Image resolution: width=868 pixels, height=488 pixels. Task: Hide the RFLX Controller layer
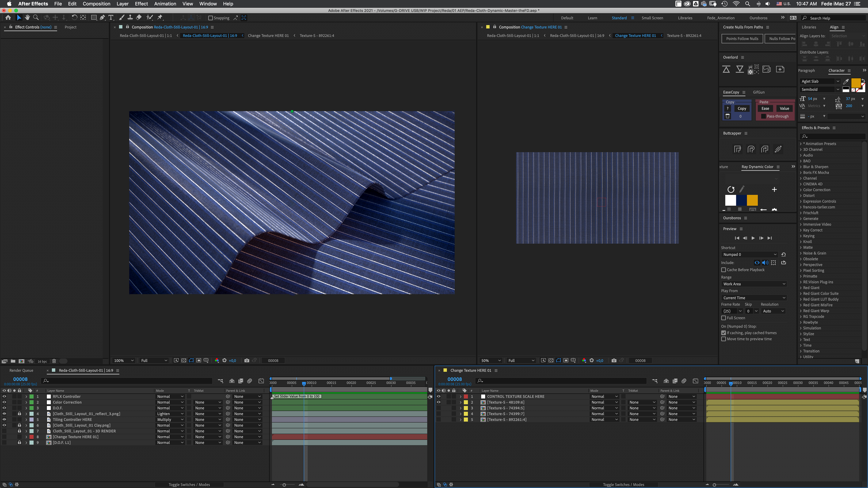pyautogui.click(x=4, y=396)
